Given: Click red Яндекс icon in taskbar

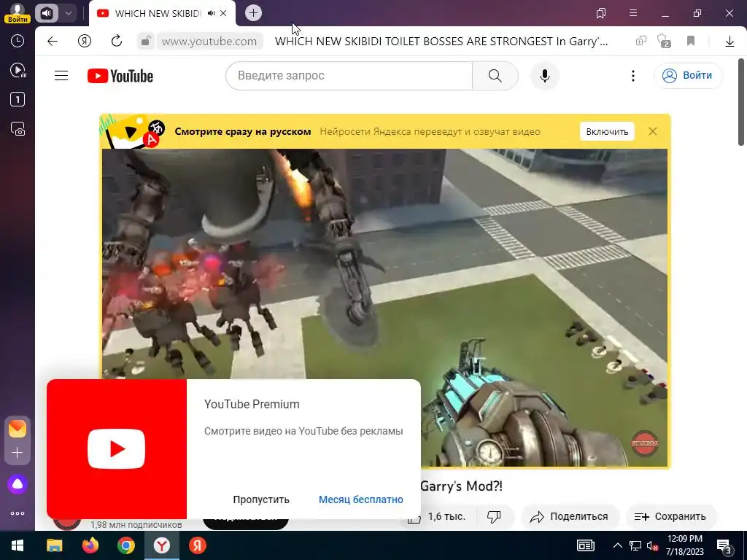Looking at the screenshot, I should pyautogui.click(x=197, y=545).
